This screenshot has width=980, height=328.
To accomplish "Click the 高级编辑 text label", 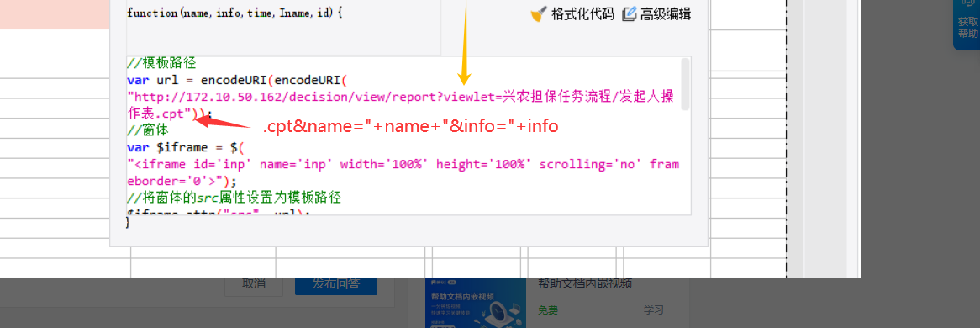I will pos(665,14).
